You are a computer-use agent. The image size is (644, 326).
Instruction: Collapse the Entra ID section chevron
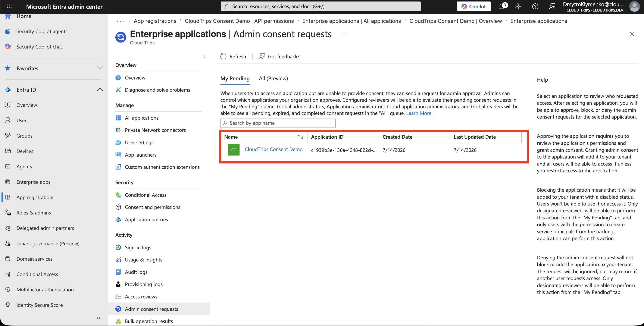pyautogui.click(x=100, y=90)
